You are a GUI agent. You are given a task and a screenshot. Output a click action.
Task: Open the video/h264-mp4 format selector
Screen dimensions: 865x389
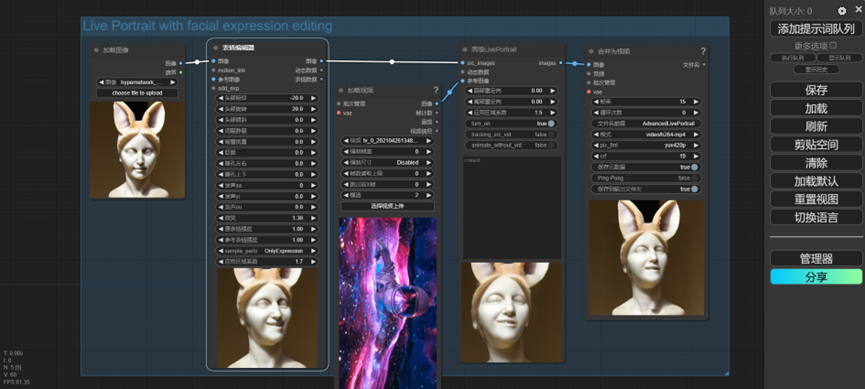pyautogui.click(x=645, y=134)
